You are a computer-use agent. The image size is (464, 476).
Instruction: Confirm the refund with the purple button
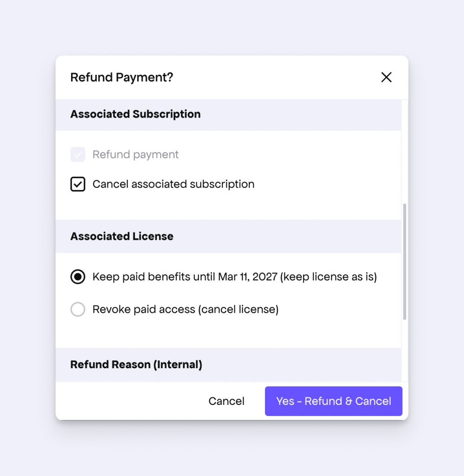point(333,401)
